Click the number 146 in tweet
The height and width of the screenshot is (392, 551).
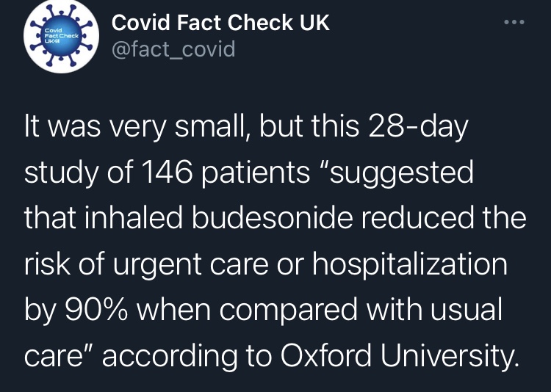pos(168,173)
